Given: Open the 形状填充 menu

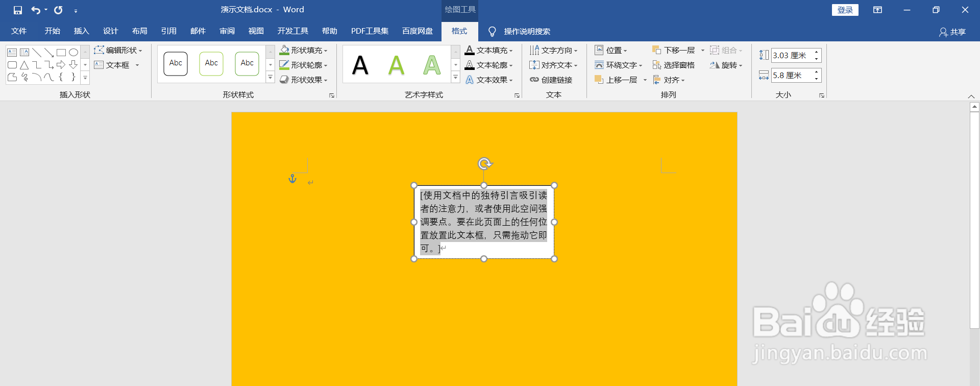Looking at the screenshot, I should pos(303,50).
